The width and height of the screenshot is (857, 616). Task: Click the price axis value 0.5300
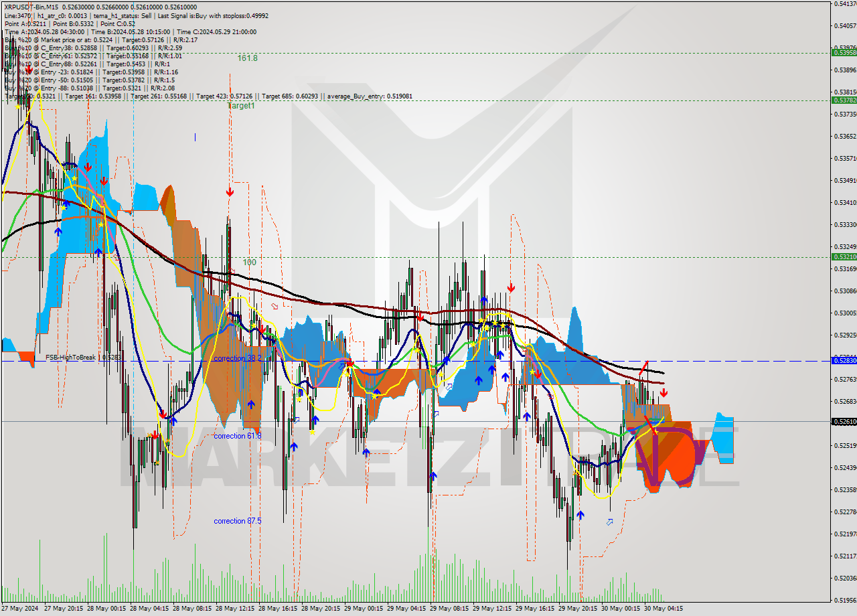coord(845,313)
